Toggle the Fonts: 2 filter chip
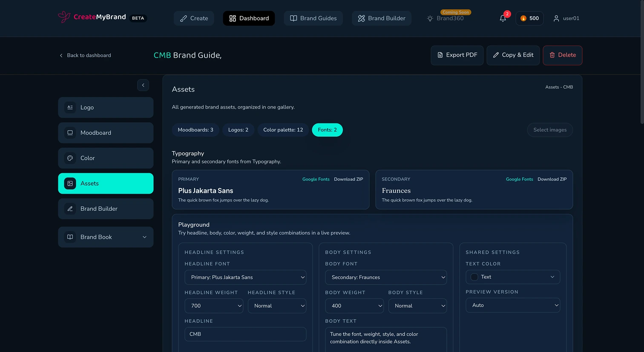 click(x=327, y=130)
